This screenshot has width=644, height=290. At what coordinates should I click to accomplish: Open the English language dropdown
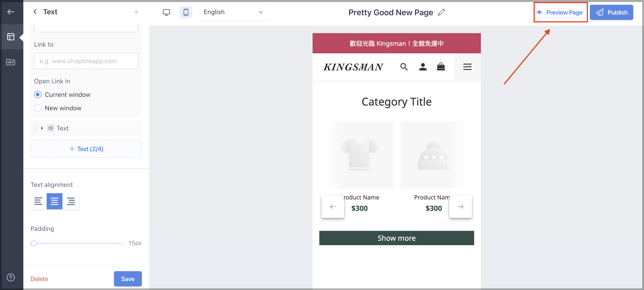pos(234,12)
